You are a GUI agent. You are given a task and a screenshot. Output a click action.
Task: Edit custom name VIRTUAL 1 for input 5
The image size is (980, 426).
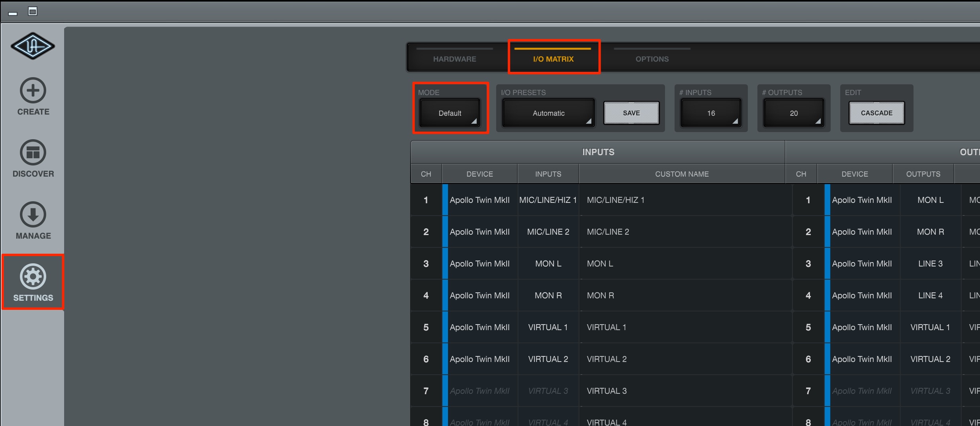pos(685,327)
